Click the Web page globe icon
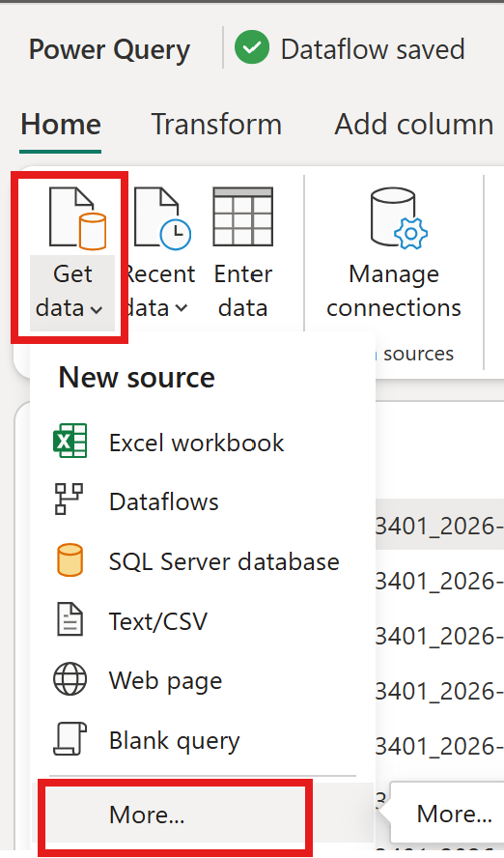Viewport: 504px width, 858px height. point(70,679)
